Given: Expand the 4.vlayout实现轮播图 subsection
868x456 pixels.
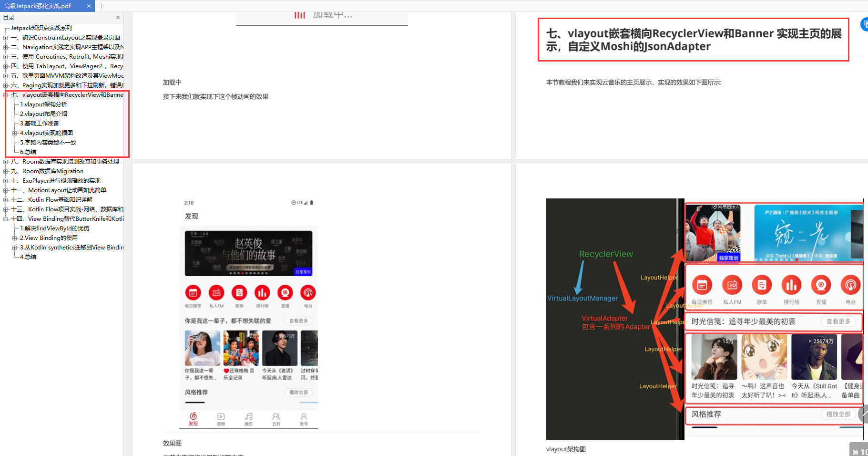Looking at the screenshot, I should pos(15,133).
